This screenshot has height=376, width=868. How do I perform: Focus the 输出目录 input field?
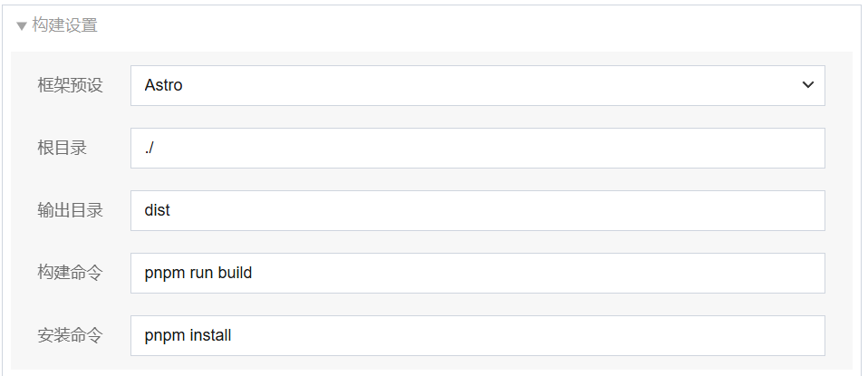pyautogui.click(x=477, y=210)
